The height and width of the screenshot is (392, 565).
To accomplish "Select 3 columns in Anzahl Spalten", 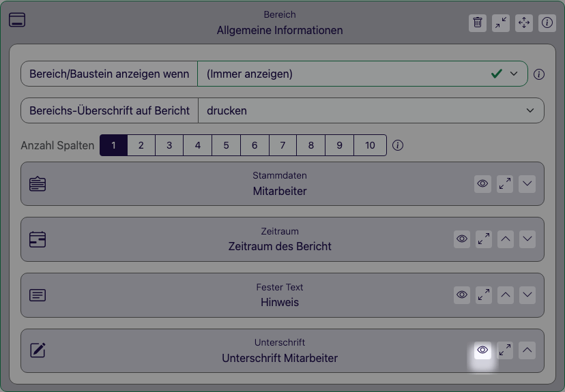I will 169,145.
